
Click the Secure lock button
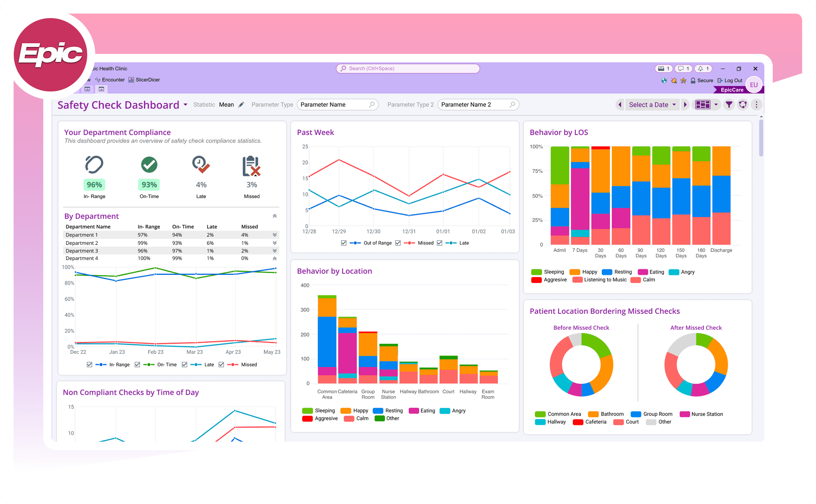(702, 80)
